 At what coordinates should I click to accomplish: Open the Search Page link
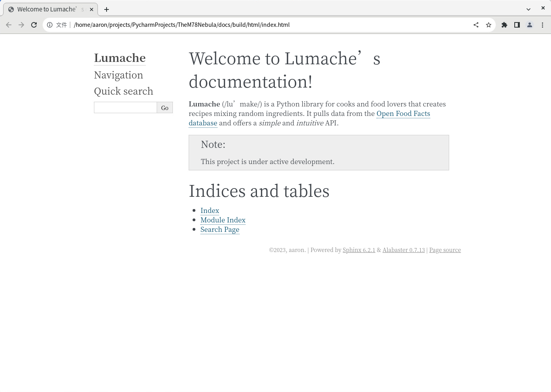(x=220, y=230)
